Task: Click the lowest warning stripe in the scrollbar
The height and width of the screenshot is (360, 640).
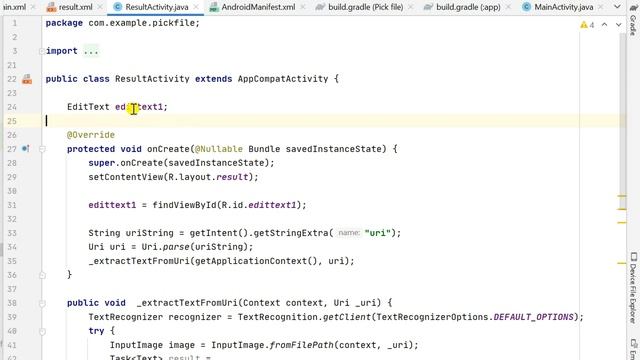Action: click(x=622, y=263)
